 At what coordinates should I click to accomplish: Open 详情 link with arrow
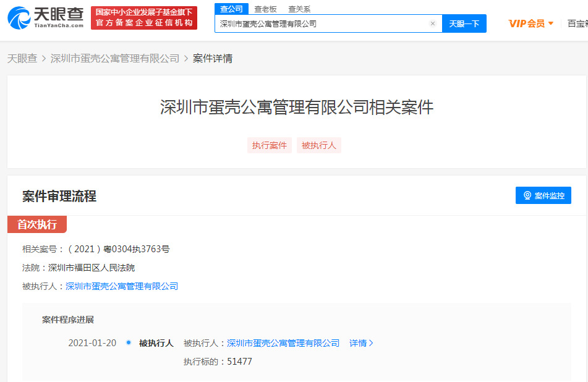pyautogui.click(x=361, y=343)
